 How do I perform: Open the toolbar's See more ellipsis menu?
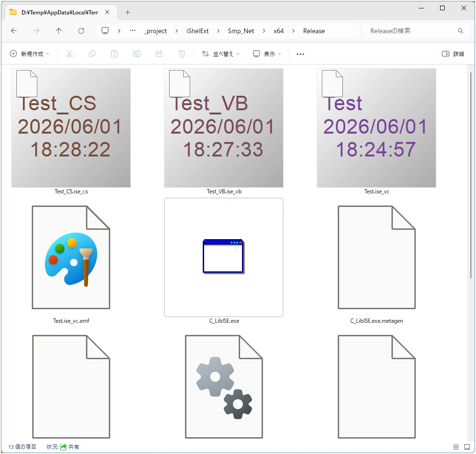click(x=300, y=54)
